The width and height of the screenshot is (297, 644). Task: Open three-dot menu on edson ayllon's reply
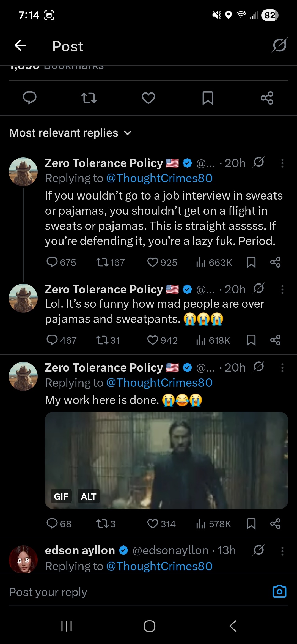click(x=282, y=551)
